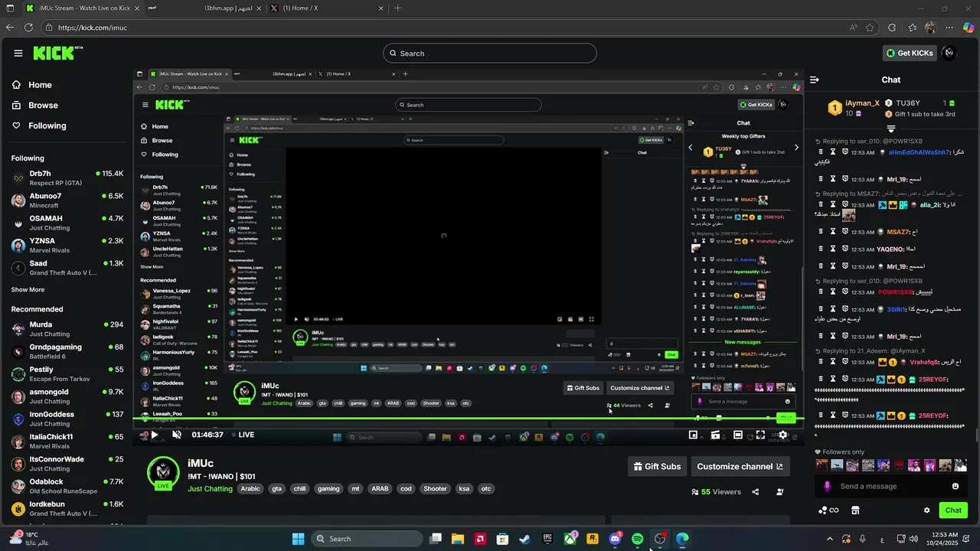This screenshot has height=551, width=980.
Task: Open the hamburger sidebar menu
Action: pos(18,53)
